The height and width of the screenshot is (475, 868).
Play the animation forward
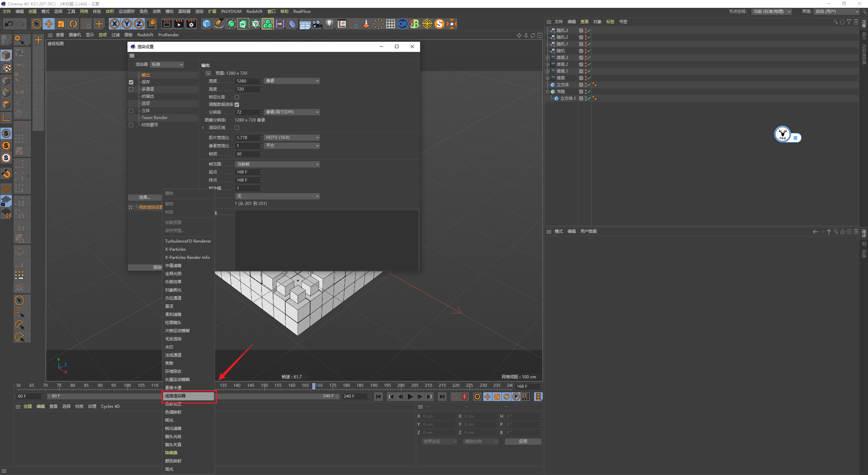tap(410, 397)
